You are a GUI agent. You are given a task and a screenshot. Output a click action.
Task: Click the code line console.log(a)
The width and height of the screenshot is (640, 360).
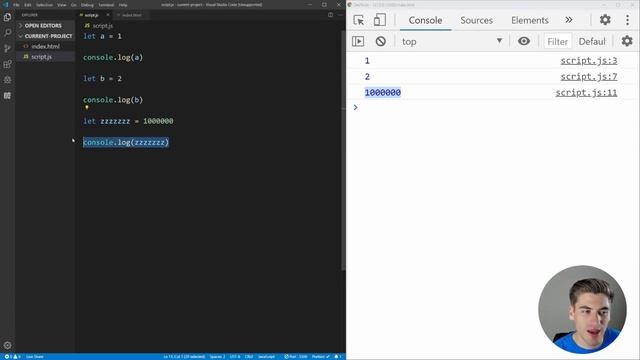click(x=113, y=58)
